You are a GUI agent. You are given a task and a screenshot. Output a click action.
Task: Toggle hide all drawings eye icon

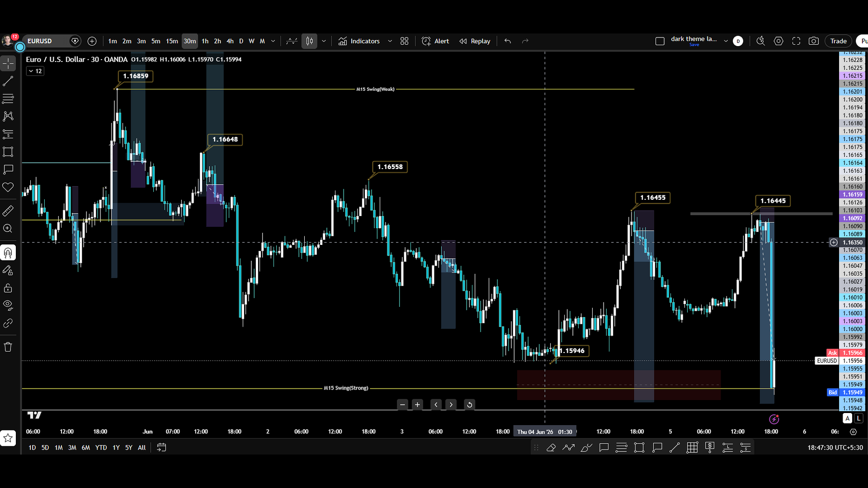pos(8,305)
